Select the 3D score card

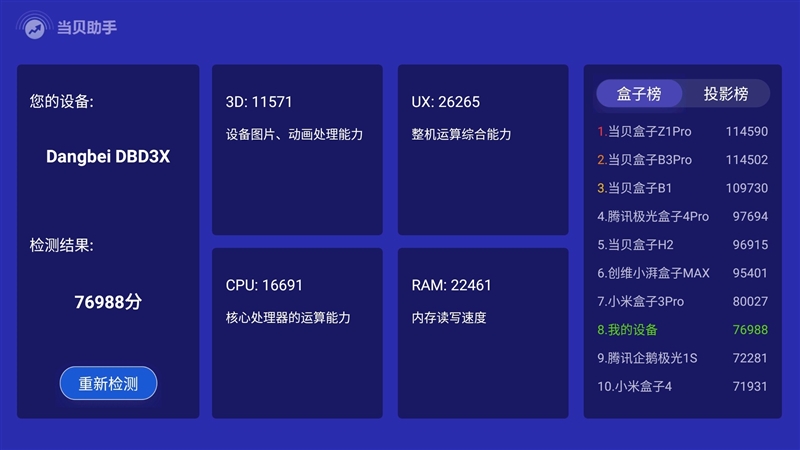297,150
